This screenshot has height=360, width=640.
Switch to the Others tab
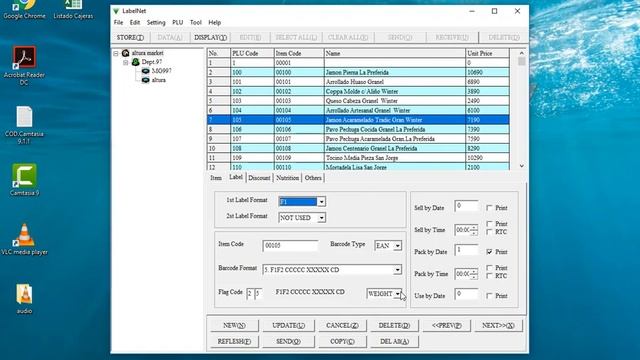coord(313,178)
